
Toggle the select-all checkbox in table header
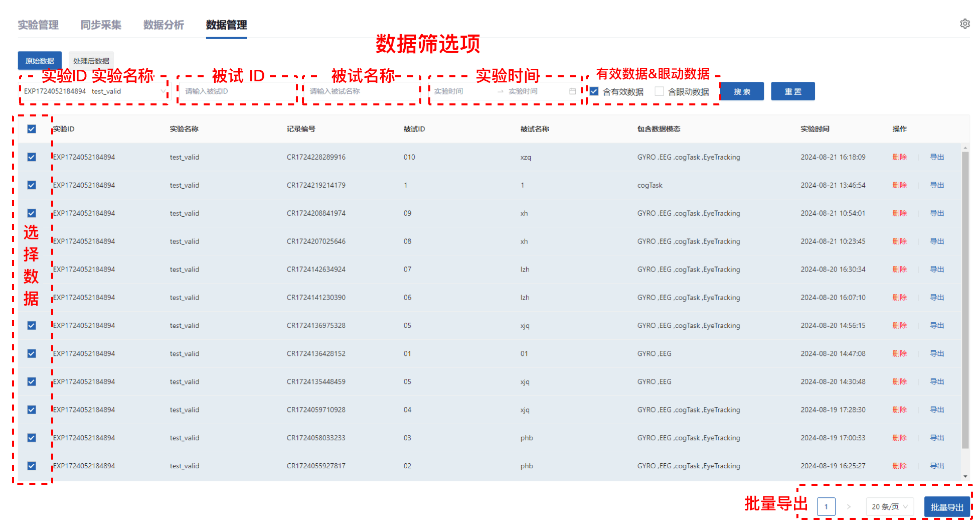pyautogui.click(x=32, y=129)
